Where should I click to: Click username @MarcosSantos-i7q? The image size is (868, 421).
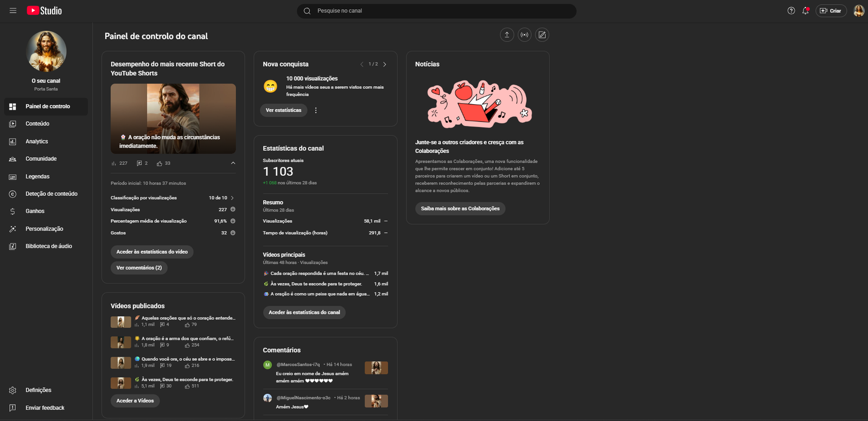coord(298,365)
